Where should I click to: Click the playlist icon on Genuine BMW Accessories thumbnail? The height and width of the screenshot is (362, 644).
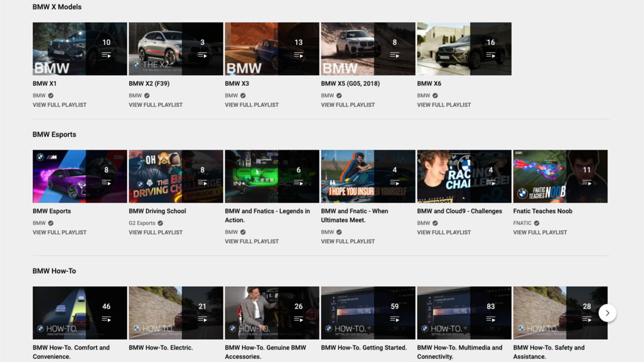point(299,319)
